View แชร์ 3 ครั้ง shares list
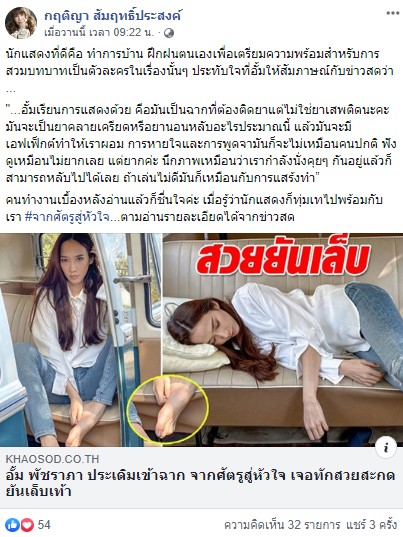This screenshot has width=403, height=537. [x=371, y=525]
